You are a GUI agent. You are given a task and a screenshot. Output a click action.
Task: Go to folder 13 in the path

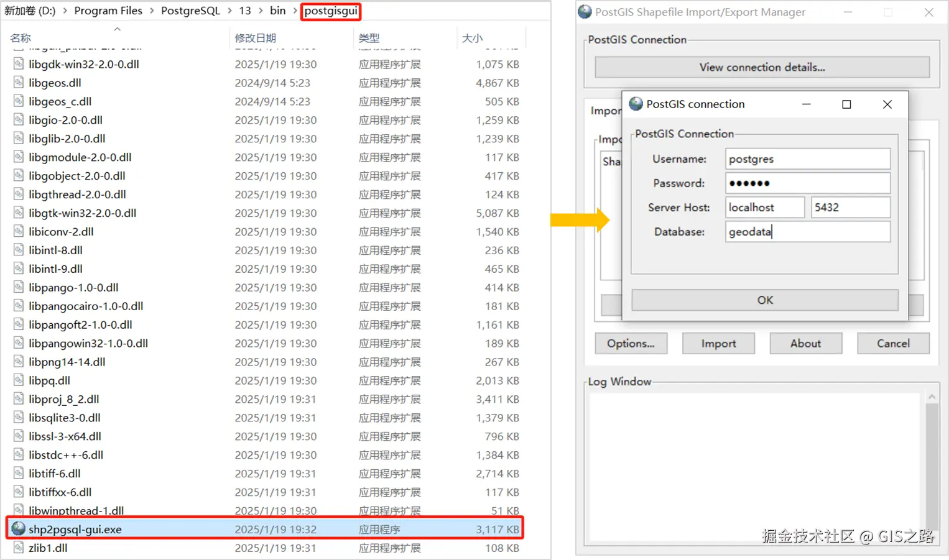click(x=245, y=11)
